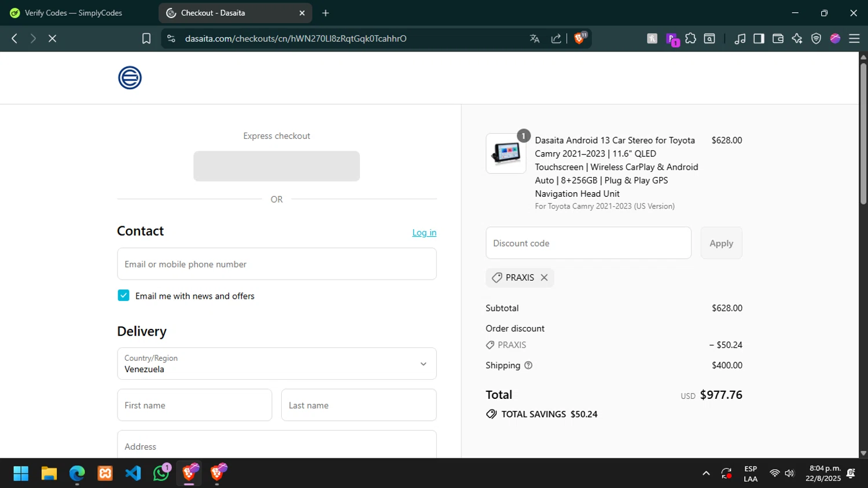Open WhatsApp from the taskbar
This screenshot has height=488, width=868.
[161, 474]
